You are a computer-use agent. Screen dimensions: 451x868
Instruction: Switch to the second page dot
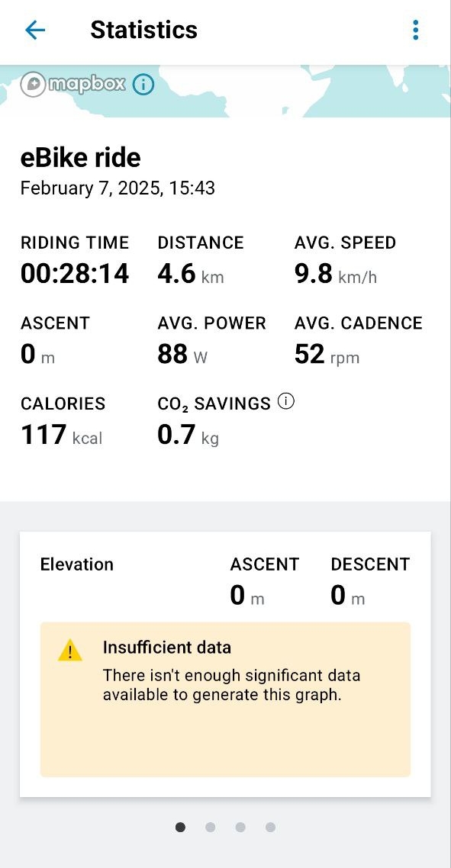[210, 827]
